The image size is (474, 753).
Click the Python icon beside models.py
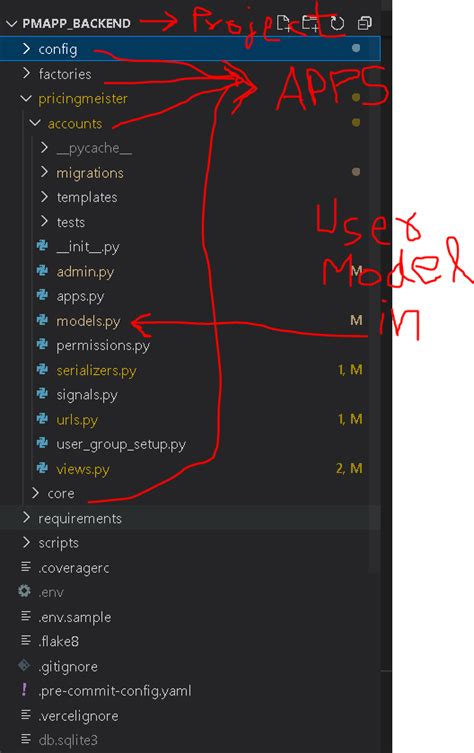[42, 320]
